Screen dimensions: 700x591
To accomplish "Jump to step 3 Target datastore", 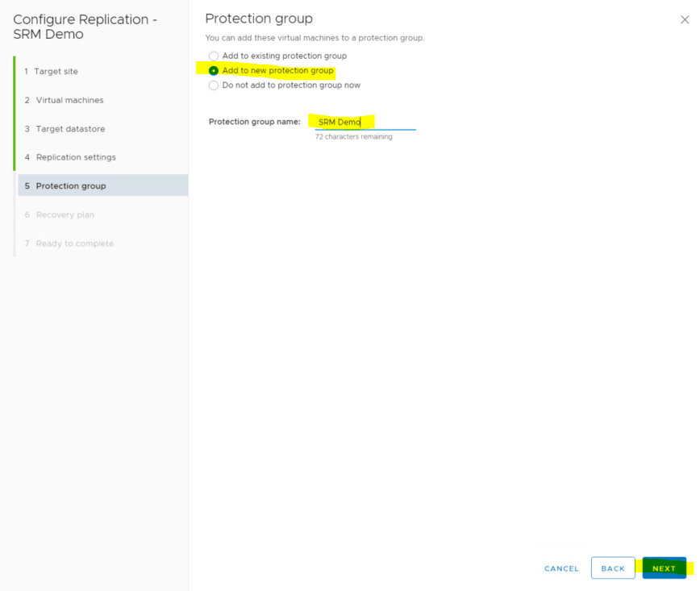I will 70,129.
